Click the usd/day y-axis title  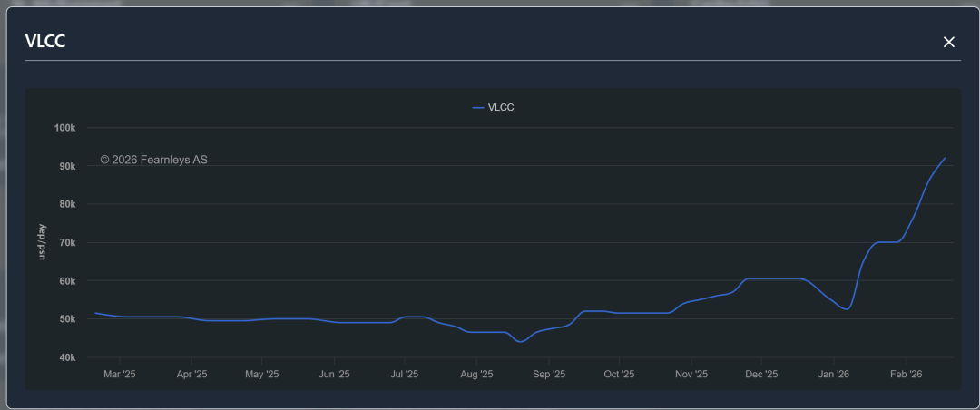pyautogui.click(x=42, y=242)
